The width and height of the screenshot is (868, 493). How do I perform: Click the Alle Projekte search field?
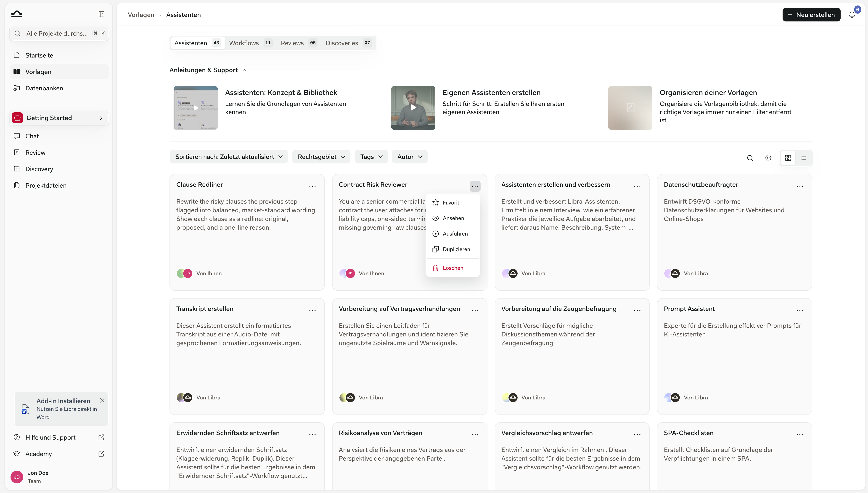(59, 33)
